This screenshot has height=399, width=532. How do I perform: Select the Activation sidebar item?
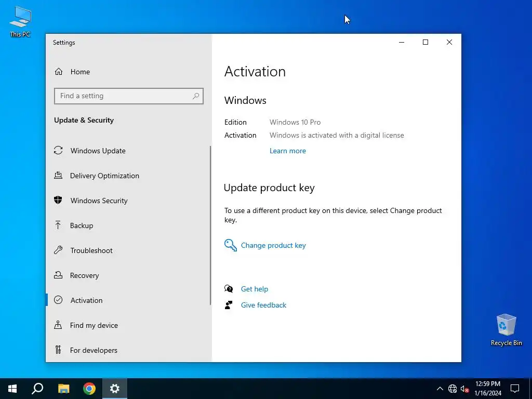coord(87,300)
